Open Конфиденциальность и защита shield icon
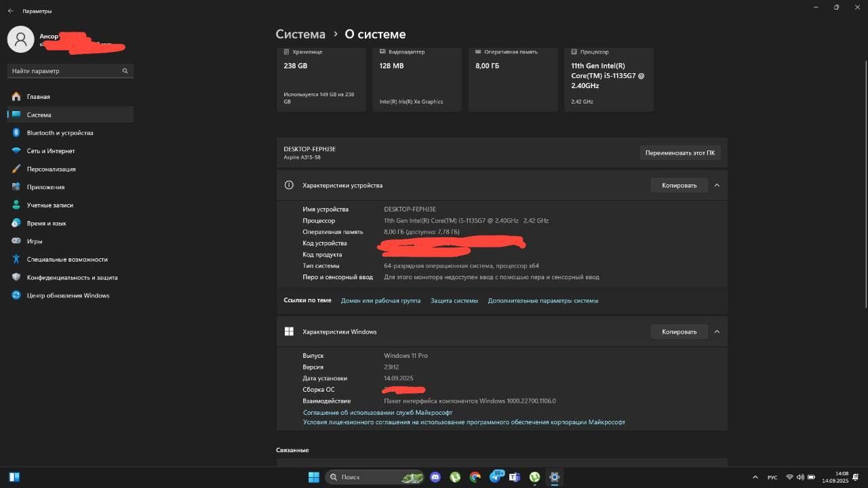 16,277
